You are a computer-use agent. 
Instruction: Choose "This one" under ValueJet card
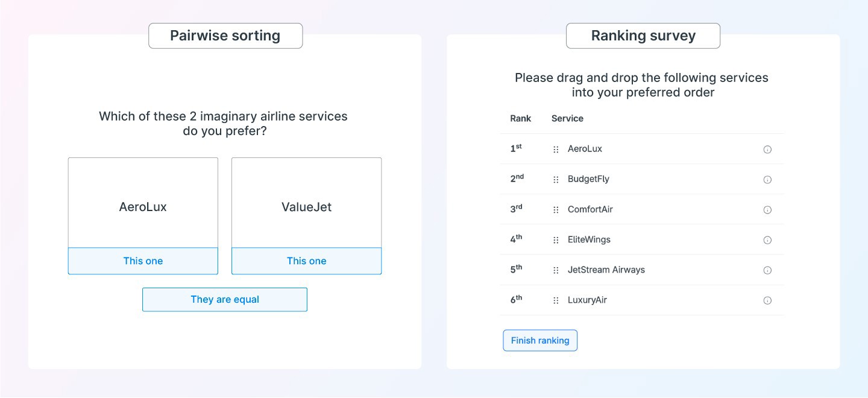click(306, 261)
